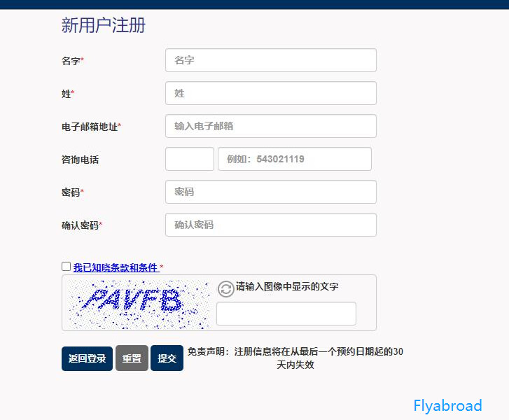Click the PAVFB captcha image

(x=139, y=304)
